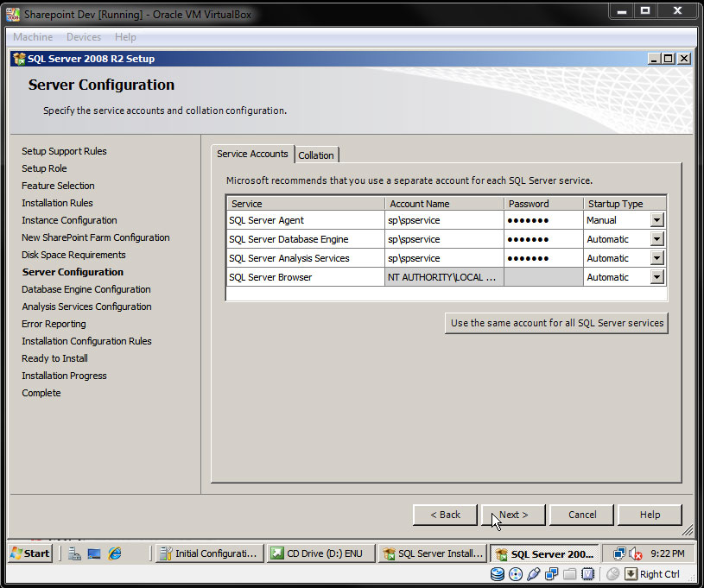The width and height of the screenshot is (704, 588).
Task: Click Feature Selection step
Action: (59, 186)
